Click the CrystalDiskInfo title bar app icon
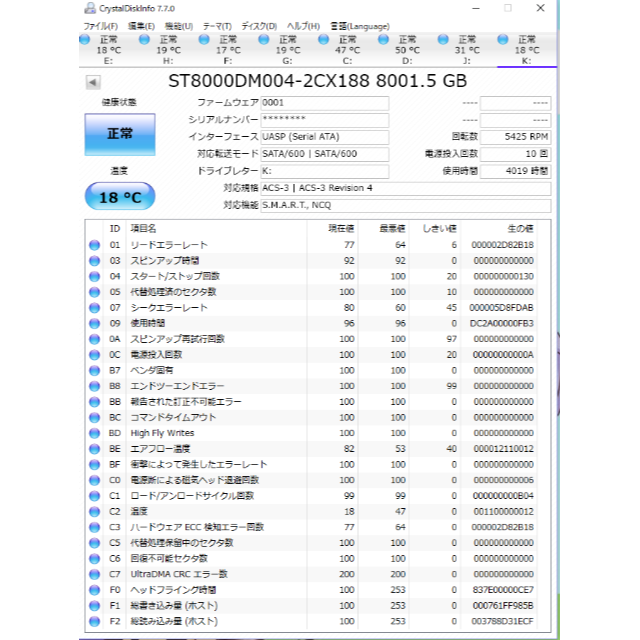 click(90, 8)
